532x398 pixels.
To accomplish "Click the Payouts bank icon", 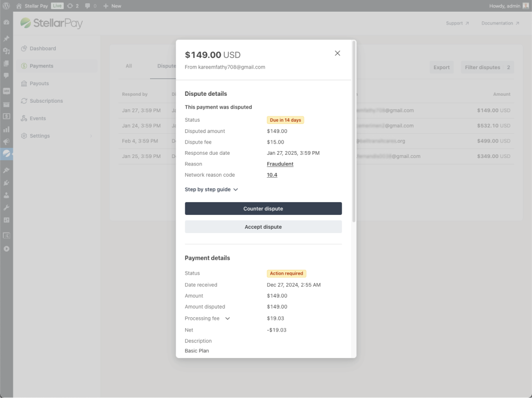I will pos(24,84).
